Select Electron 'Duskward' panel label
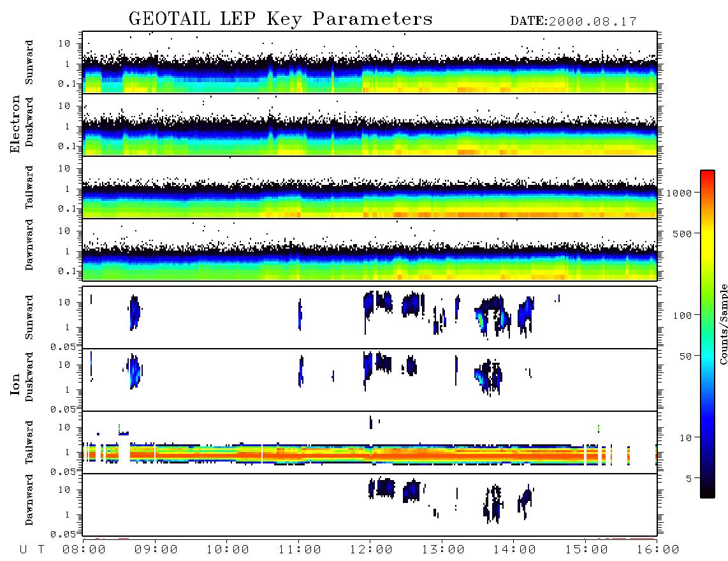The width and height of the screenshot is (728, 561). [x=29, y=122]
